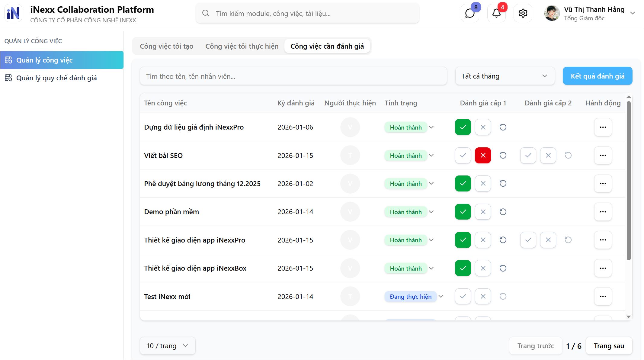
Task: Toggle level 1 approve for Viết bài SEO
Action: [x=463, y=156]
